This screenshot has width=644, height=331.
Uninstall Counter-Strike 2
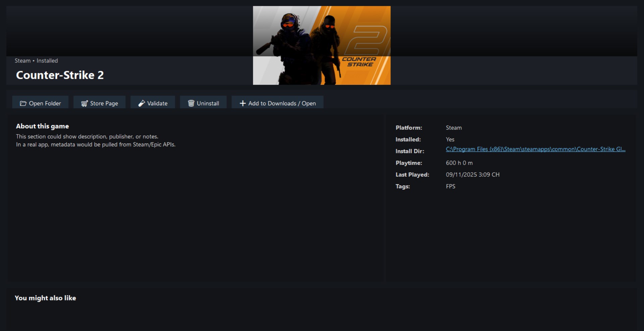203,103
